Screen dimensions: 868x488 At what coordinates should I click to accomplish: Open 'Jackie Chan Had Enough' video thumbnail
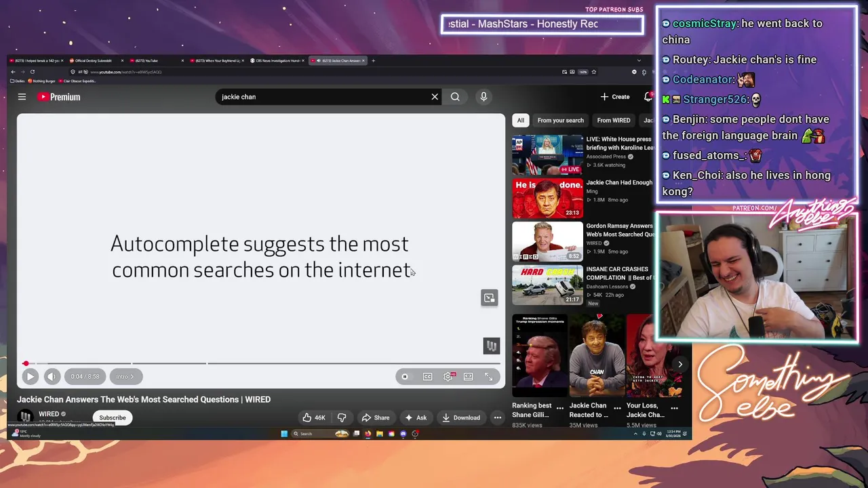click(547, 199)
